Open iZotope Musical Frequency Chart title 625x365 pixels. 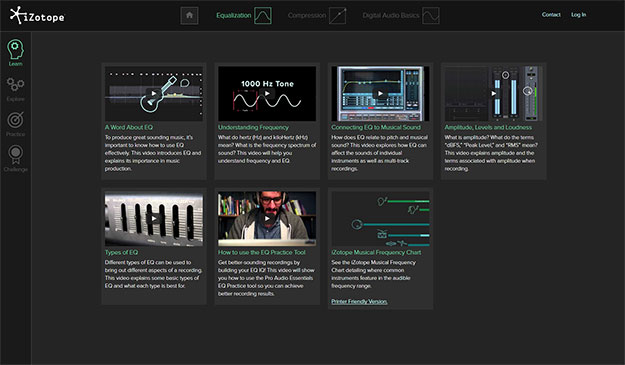pos(376,252)
